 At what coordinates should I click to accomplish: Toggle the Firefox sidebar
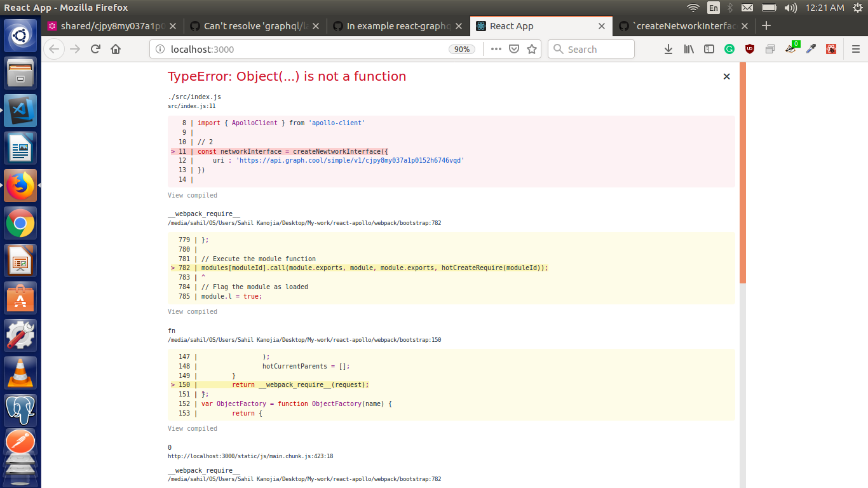709,49
